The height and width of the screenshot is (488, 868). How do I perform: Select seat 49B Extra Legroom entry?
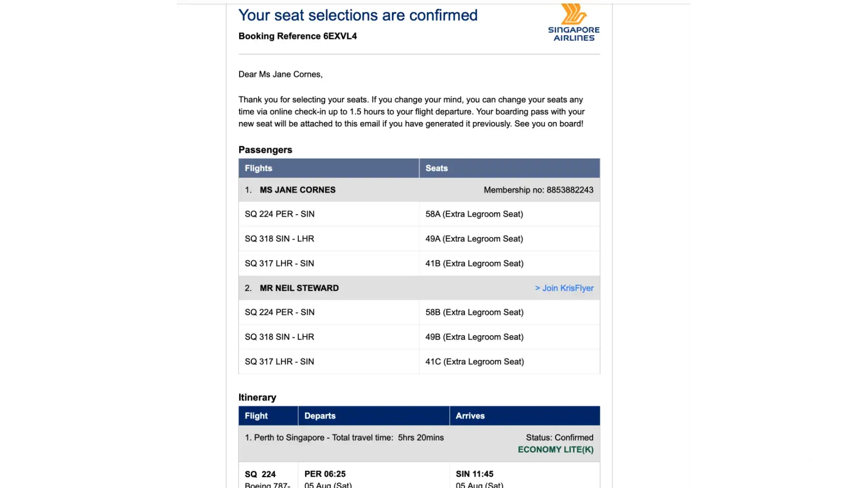[x=474, y=337]
